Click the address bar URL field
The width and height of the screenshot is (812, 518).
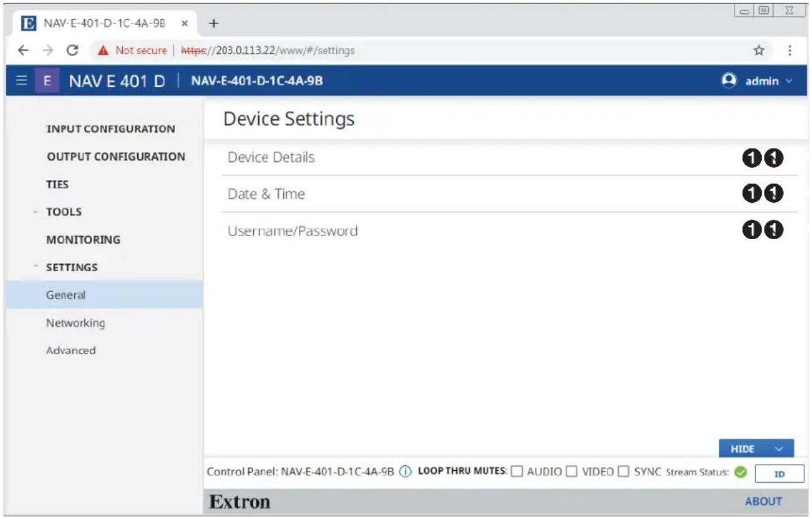pyautogui.click(x=415, y=50)
